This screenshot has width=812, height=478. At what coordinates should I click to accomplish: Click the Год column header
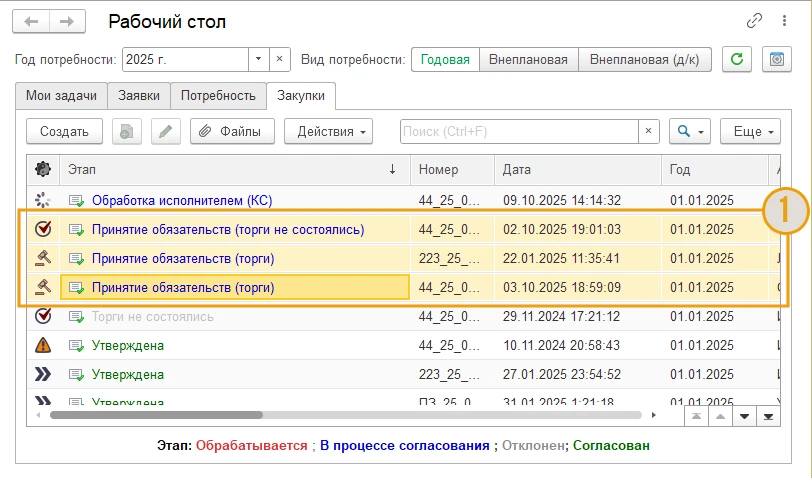point(715,169)
